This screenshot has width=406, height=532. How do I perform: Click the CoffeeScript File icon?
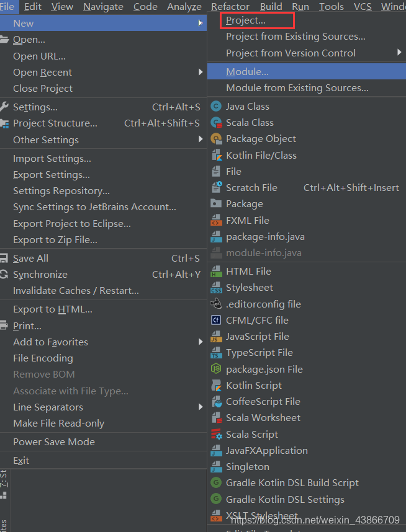pyautogui.click(x=217, y=402)
